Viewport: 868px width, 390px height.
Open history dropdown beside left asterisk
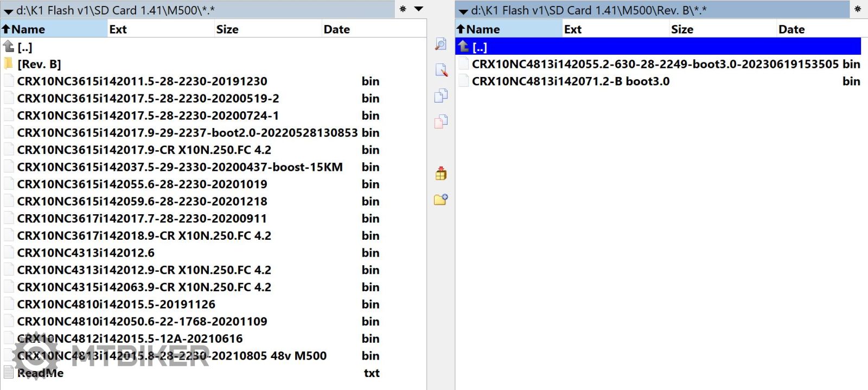pyautogui.click(x=419, y=9)
